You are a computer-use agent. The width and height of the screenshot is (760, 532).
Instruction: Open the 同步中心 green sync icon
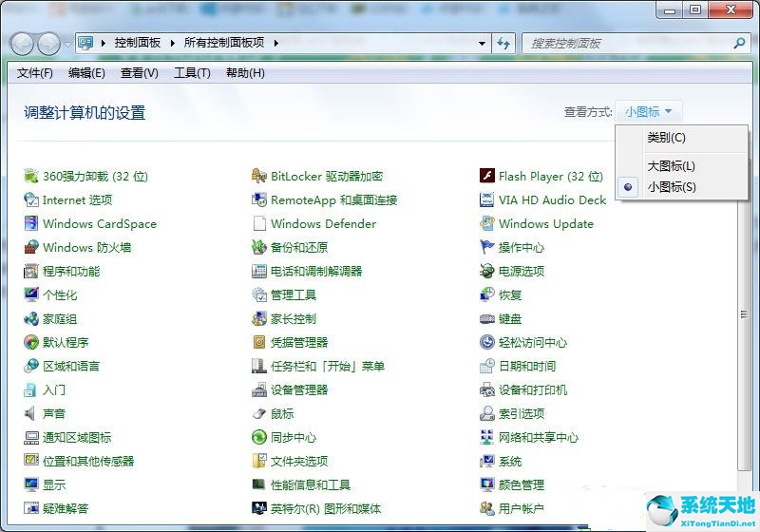pos(259,437)
